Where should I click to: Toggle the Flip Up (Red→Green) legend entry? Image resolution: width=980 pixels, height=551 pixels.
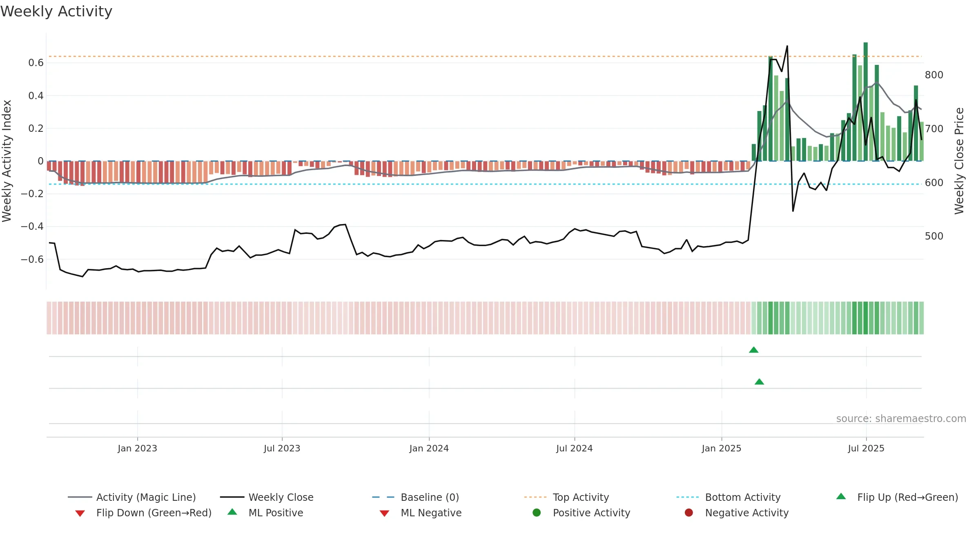(x=897, y=497)
